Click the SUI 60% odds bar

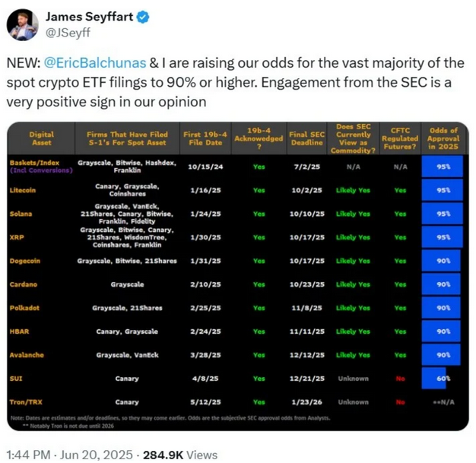pyautogui.click(x=434, y=379)
